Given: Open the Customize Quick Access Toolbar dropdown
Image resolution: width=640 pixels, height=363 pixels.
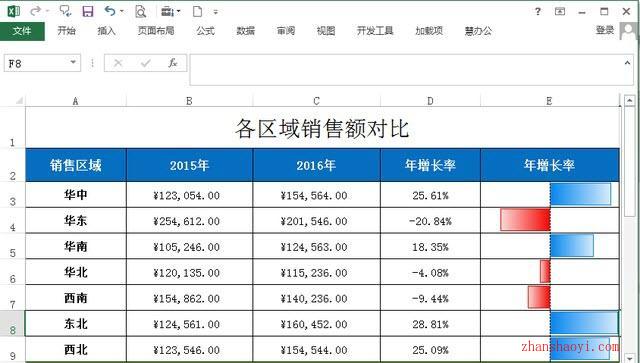Looking at the screenshot, I should (216, 12).
